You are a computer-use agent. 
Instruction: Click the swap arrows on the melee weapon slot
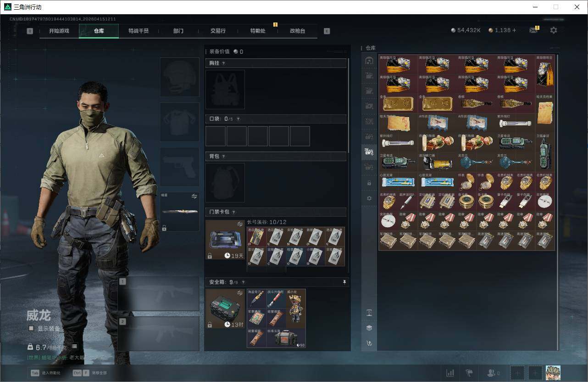[x=194, y=196]
